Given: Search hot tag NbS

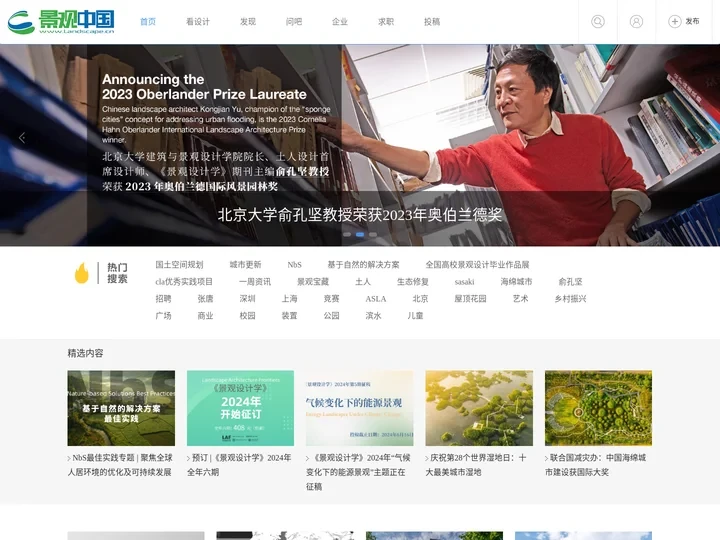Looking at the screenshot, I should (294, 264).
